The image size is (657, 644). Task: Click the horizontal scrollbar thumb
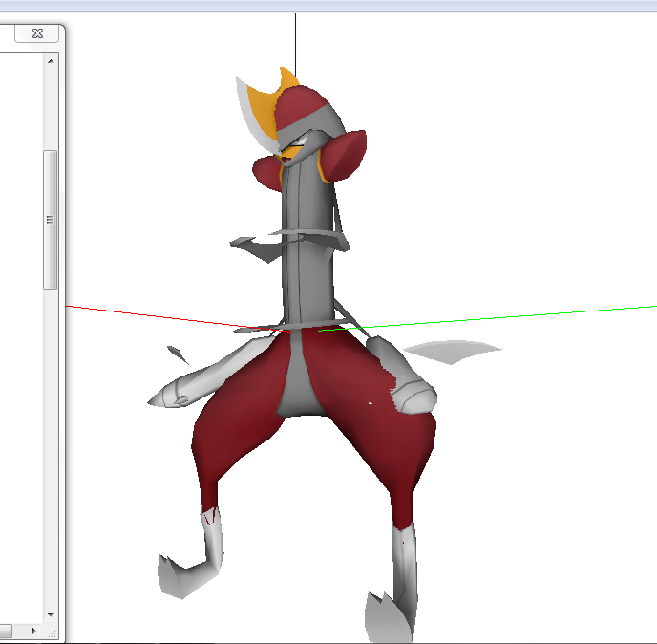pos(6,632)
